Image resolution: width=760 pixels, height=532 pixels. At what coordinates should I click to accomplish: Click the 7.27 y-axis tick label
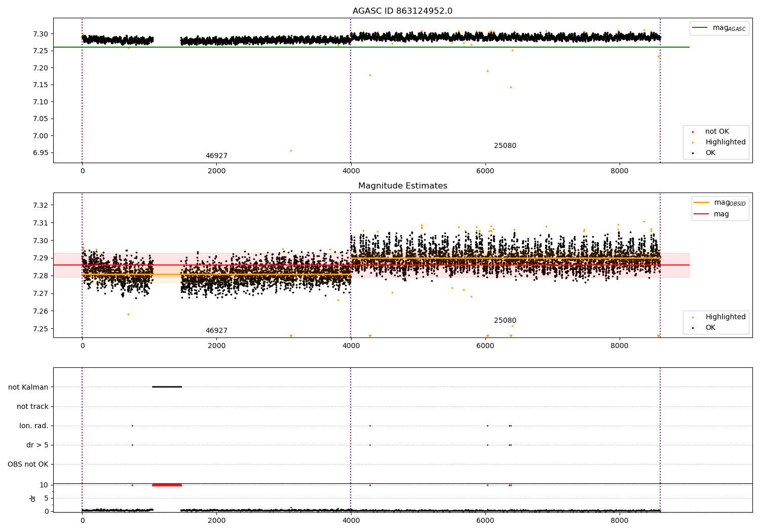pyautogui.click(x=41, y=294)
